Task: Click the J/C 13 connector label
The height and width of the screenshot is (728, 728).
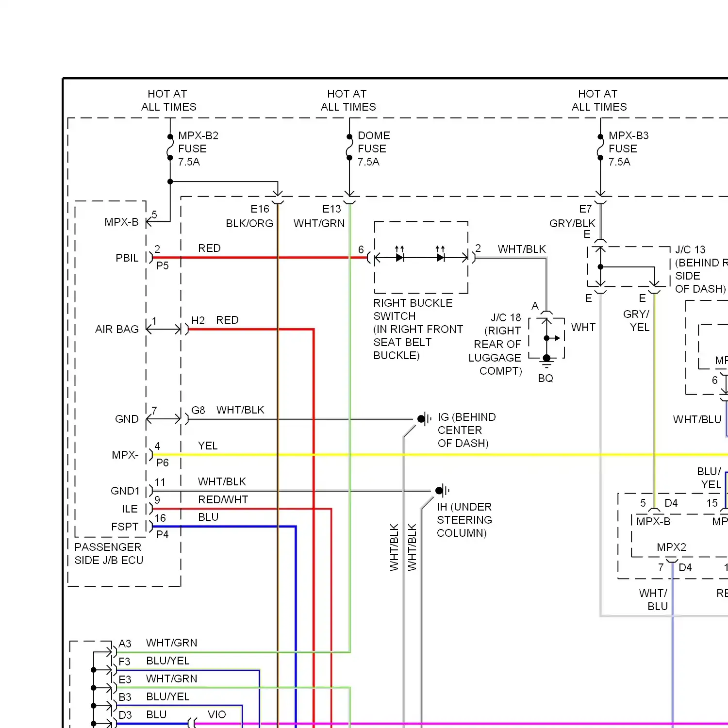Action: coord(701,269)
